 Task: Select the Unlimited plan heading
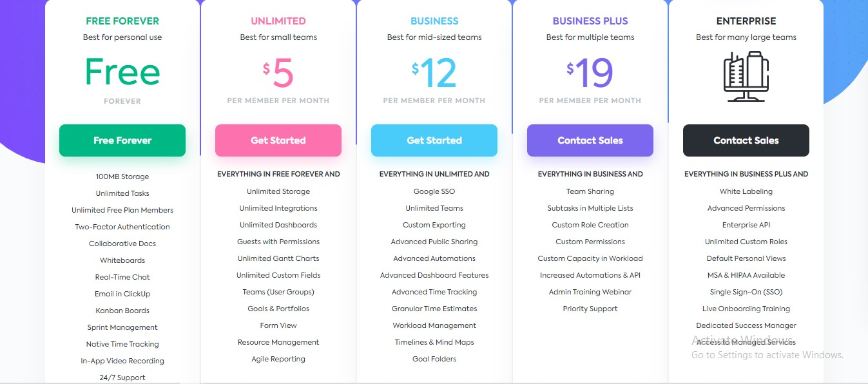(278, 21)
